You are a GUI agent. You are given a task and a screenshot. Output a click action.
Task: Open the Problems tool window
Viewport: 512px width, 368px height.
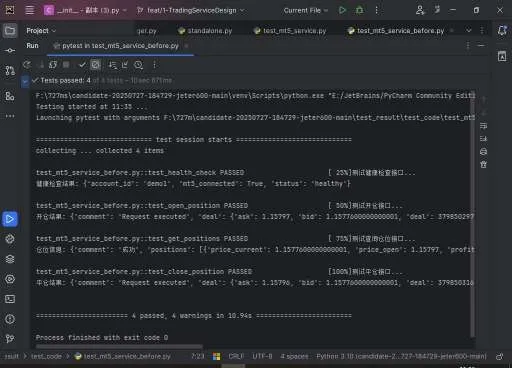(x=10, y=319)
